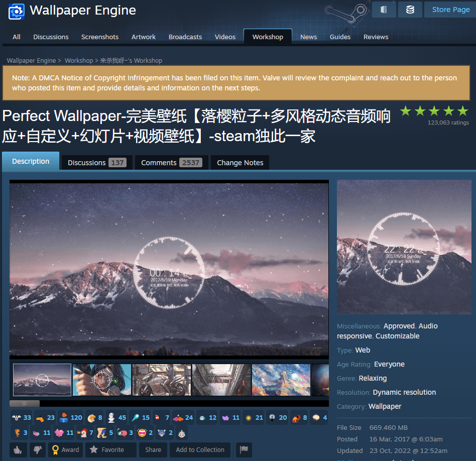Image resolution: width=476 pixels, height=461 pixels.
Task: Click the chicken reaction award with count 7
Action: coord(85,433)
